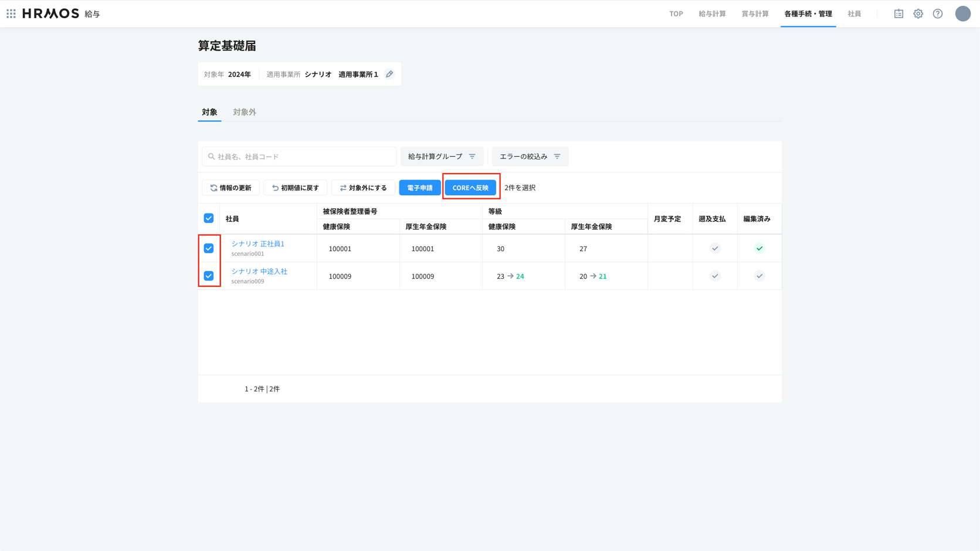Click the user avatar icon
The width and height of the screenshot is (980, 551).
pos(962,13)
